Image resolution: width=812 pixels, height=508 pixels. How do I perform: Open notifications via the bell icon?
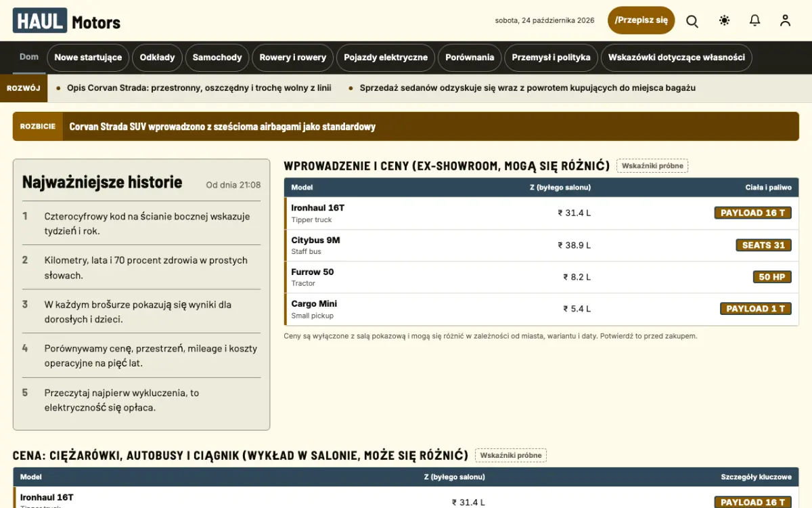(x=755, y=20)
